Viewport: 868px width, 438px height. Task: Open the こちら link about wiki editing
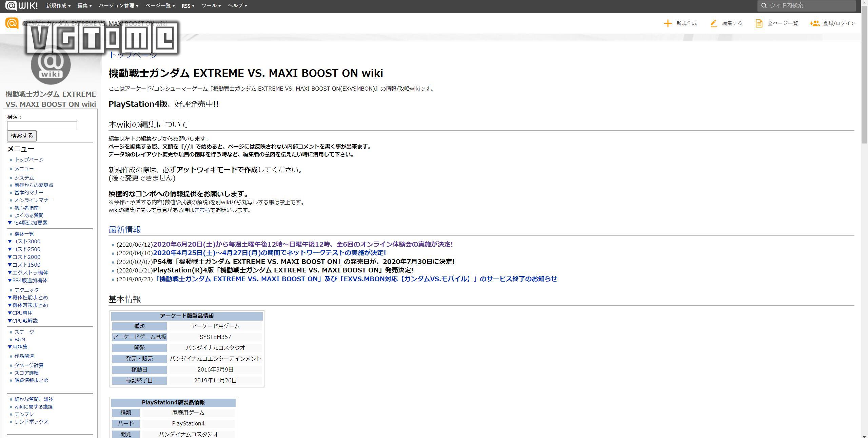[202, 210]
